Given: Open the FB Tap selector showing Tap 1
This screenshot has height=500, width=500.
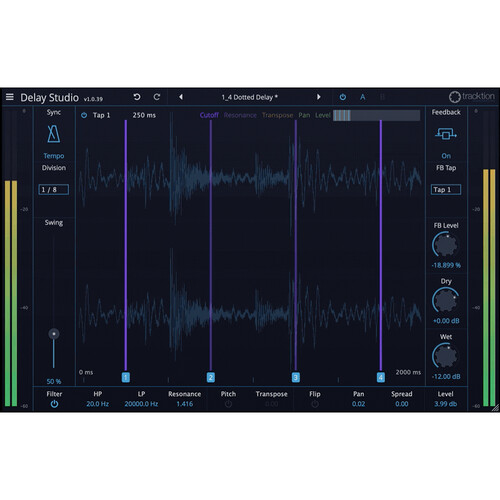Looking at the screenshot, I should [x=446, y=190].
